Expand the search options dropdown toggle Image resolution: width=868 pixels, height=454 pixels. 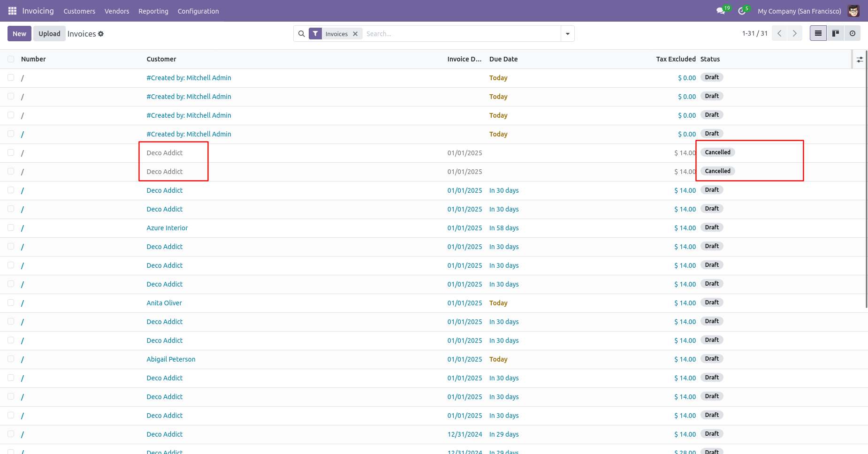coord(568,34)
